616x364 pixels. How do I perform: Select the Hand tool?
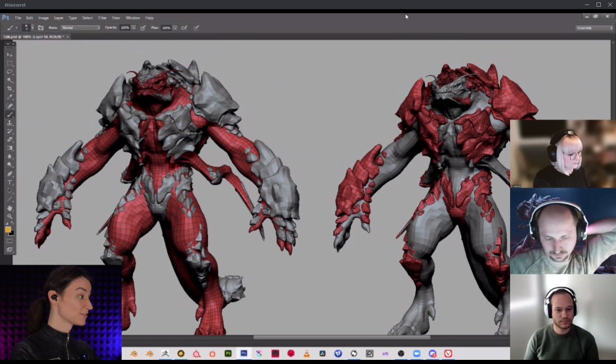point(10,208)
